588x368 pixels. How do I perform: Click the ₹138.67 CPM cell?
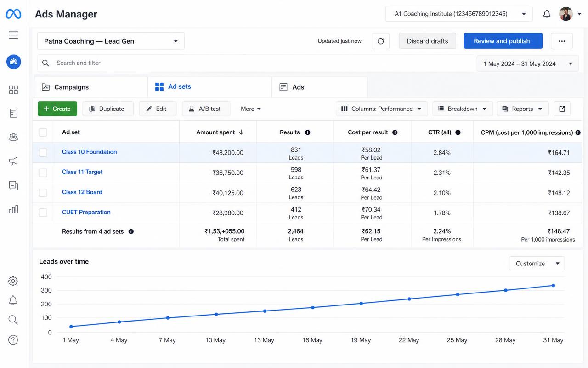[x=559, y=213]
